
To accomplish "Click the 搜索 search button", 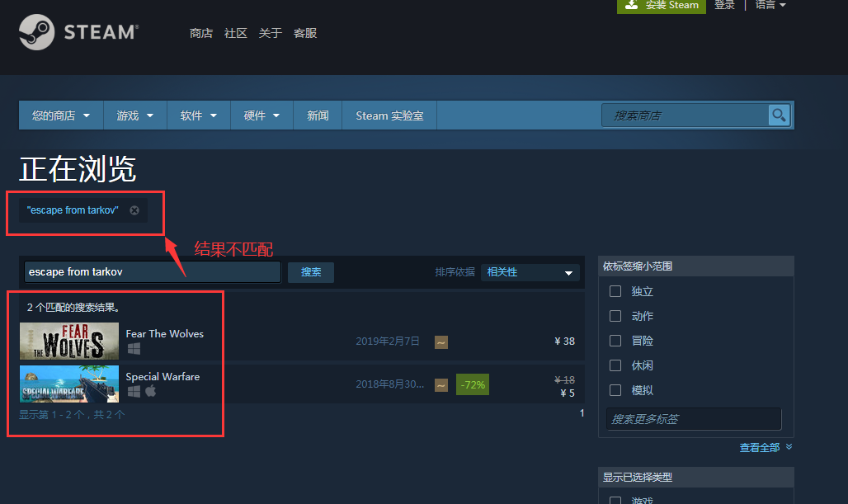I will pyautogui.click(x=310, y=272).
